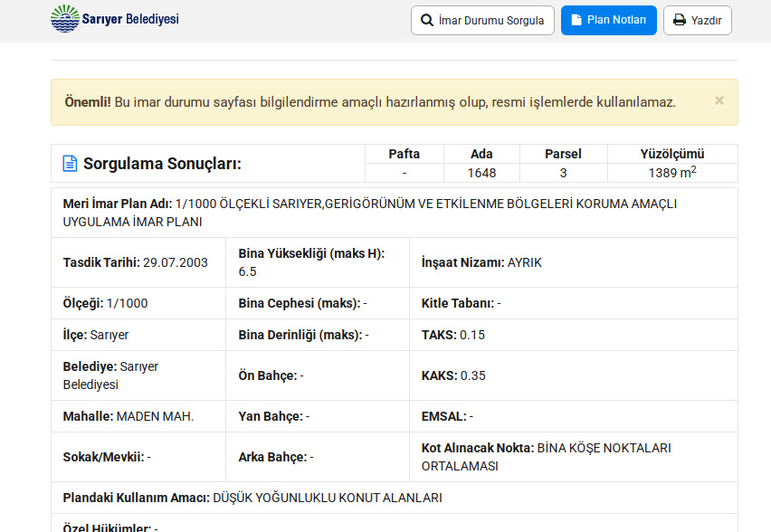This screenshot has height=532, width=771.
Task: Click the Kot Alınacak Nokta cell
Action: coord(574,457)
